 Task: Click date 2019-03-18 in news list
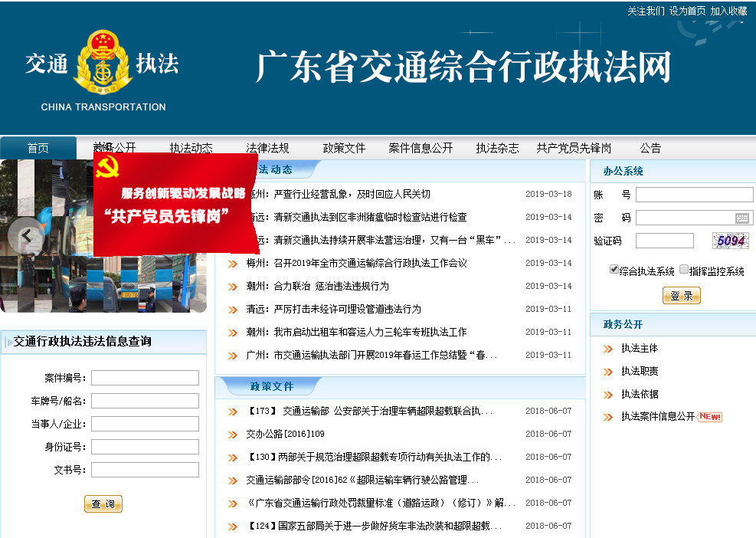click(548, 194)
